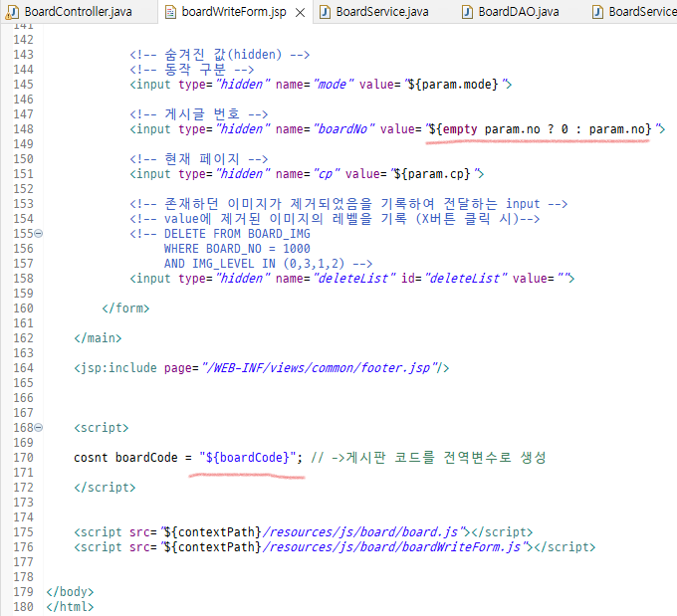
Task: Click the closing </script> tag on line 172
Action: coord(105,487)
